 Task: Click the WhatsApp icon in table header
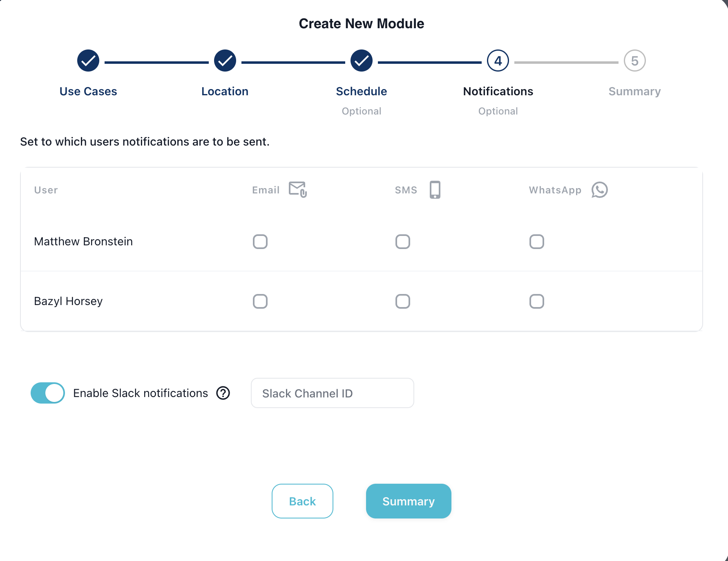[599, 189]
